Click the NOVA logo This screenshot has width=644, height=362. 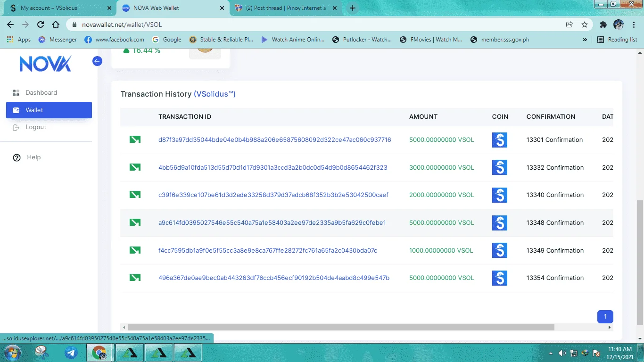pyautogui.click(x=45, y=64)
